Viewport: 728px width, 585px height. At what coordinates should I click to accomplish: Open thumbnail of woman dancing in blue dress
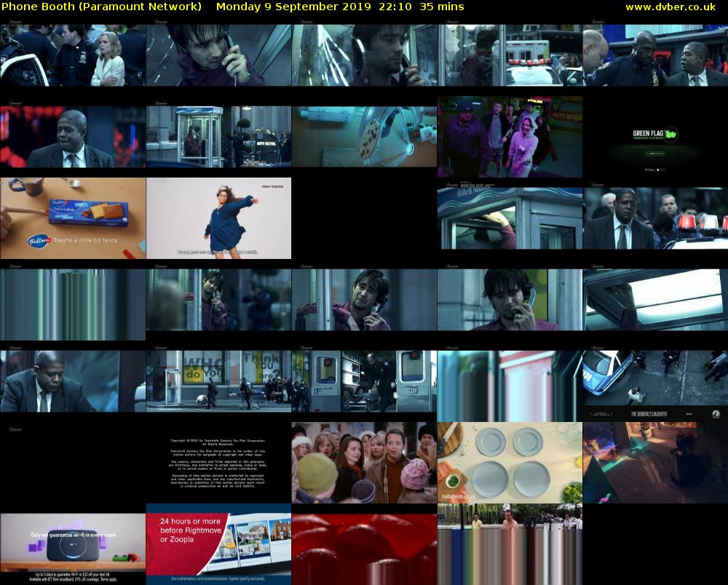point(218,218)
